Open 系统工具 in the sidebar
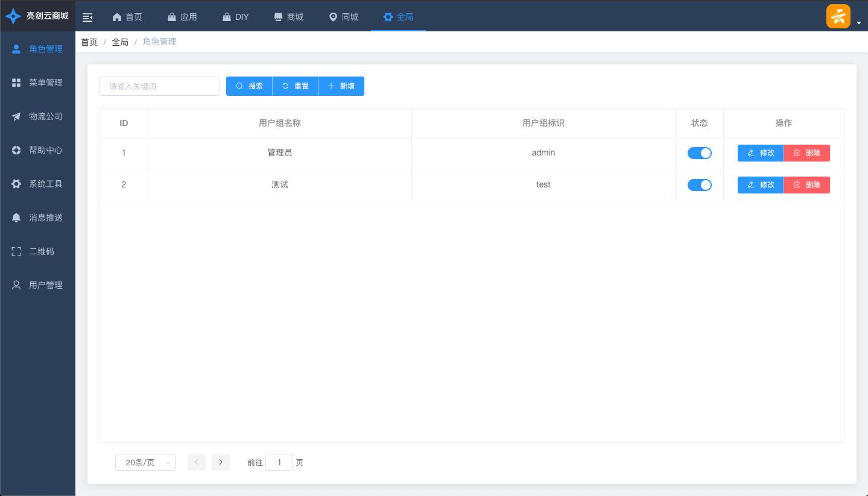 (37, 184)
